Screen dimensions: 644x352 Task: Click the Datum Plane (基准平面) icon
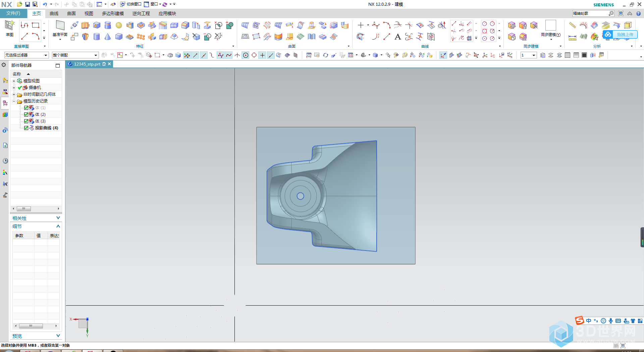point(60,26)
